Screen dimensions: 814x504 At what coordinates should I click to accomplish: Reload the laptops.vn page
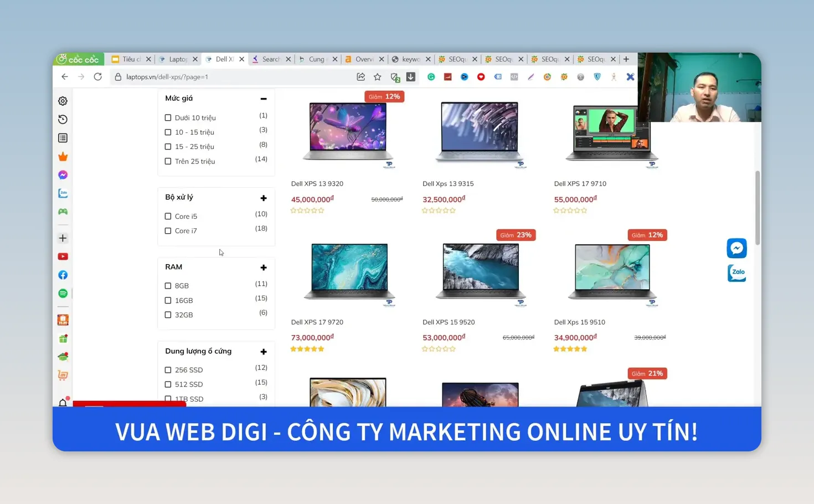(98, 77)
